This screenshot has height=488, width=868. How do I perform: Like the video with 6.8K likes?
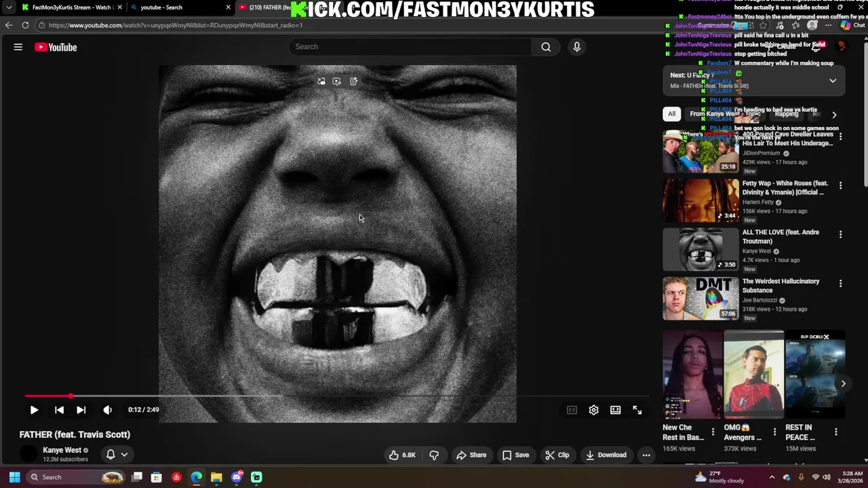point(401,455)
